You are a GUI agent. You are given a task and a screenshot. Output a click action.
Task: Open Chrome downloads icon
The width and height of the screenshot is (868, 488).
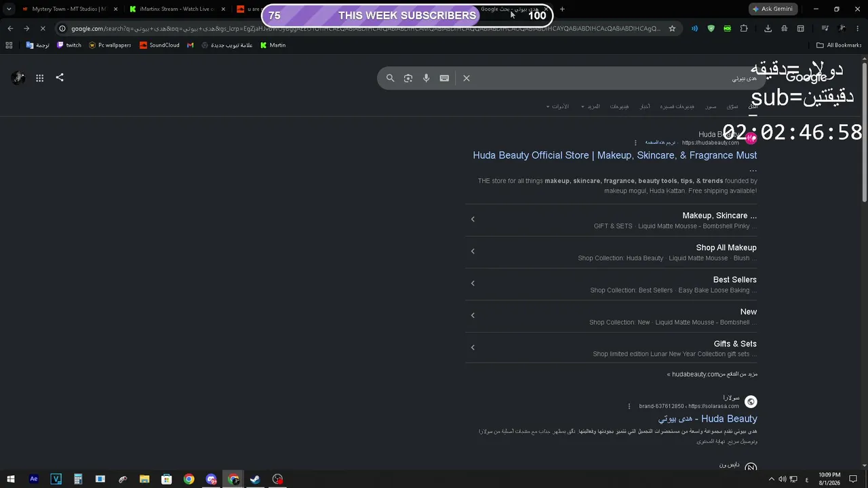point(768,28)
